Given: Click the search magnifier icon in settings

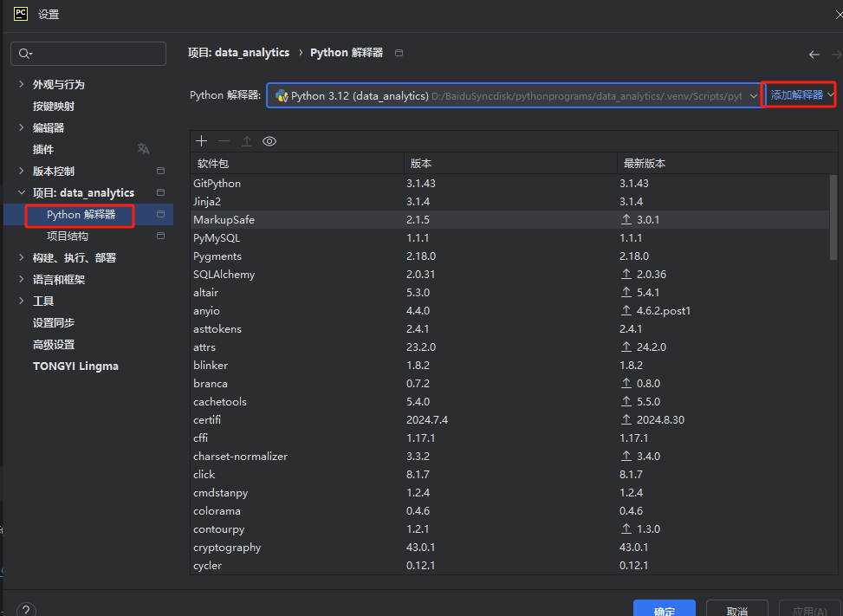Looking at the screenshot, I should click(x=23, y=54).
